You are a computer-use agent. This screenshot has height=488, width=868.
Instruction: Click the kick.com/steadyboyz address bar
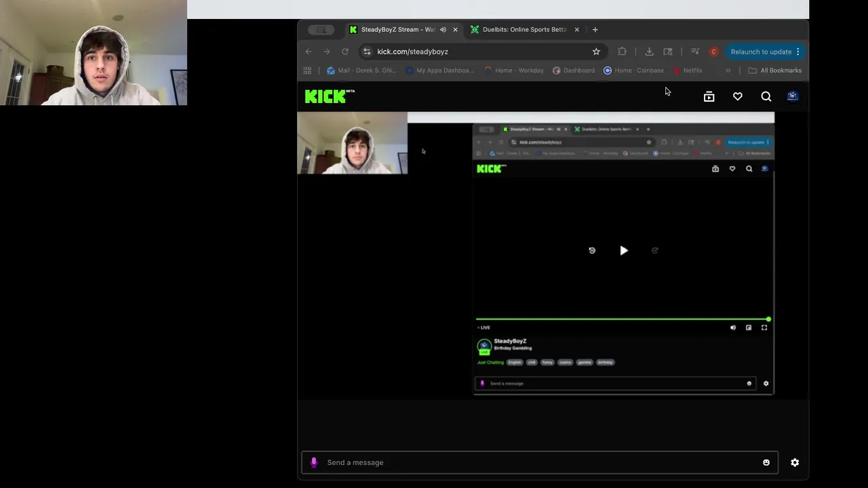(482, 52)
